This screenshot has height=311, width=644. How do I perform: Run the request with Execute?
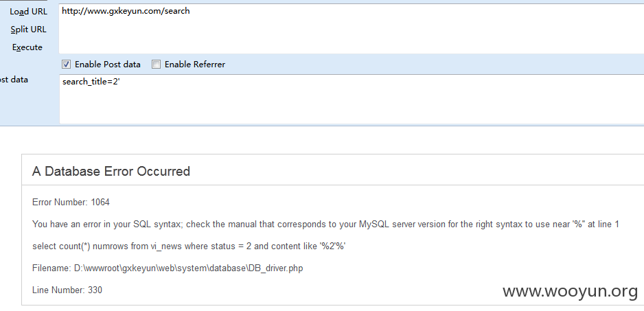click(x=27, y=47)
